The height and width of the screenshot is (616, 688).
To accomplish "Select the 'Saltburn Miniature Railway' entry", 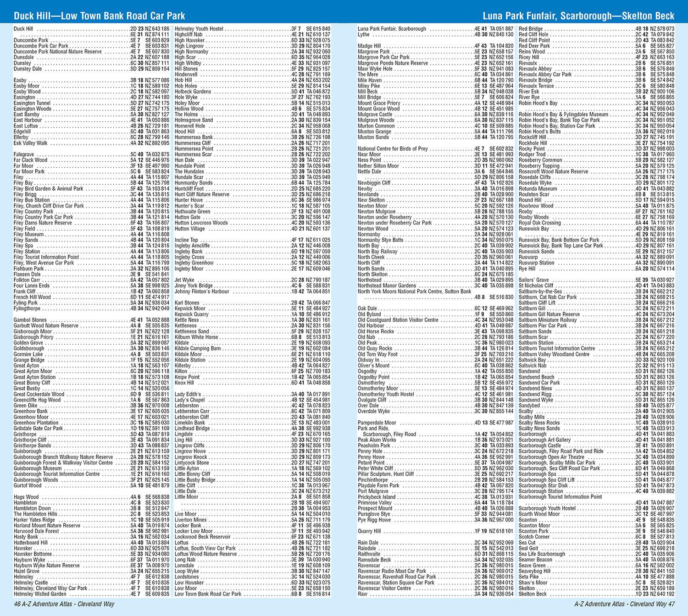I will click(x=597, y=320).
